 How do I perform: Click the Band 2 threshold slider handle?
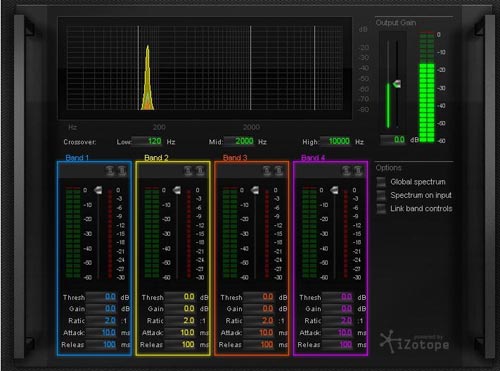(x=177, y=190)
